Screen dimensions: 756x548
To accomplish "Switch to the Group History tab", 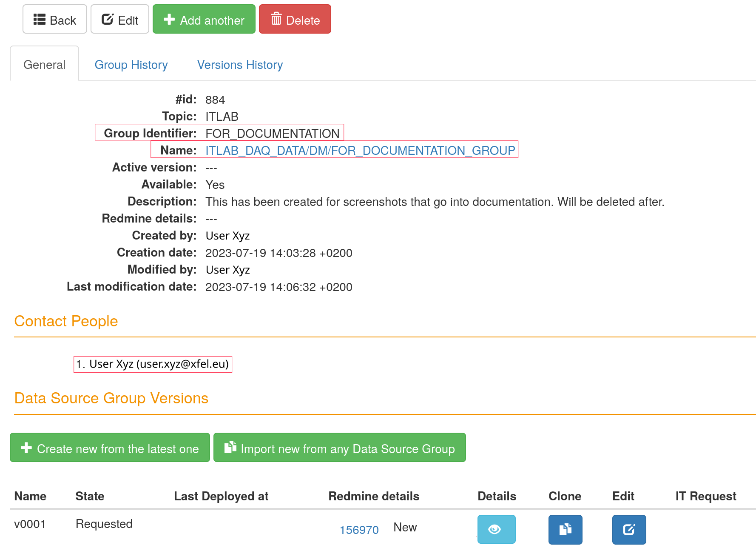I will coord(131,65).
